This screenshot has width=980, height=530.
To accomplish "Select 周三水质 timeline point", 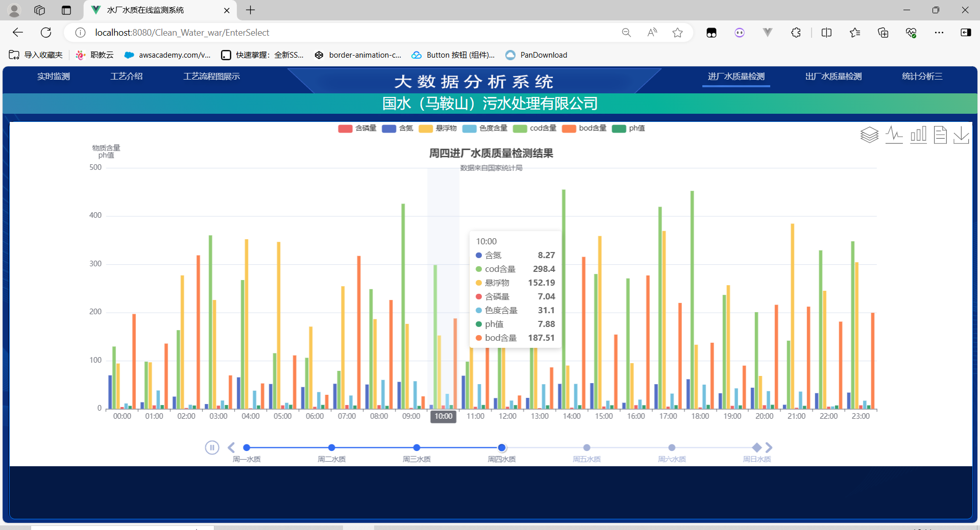I will click(416, 447).
